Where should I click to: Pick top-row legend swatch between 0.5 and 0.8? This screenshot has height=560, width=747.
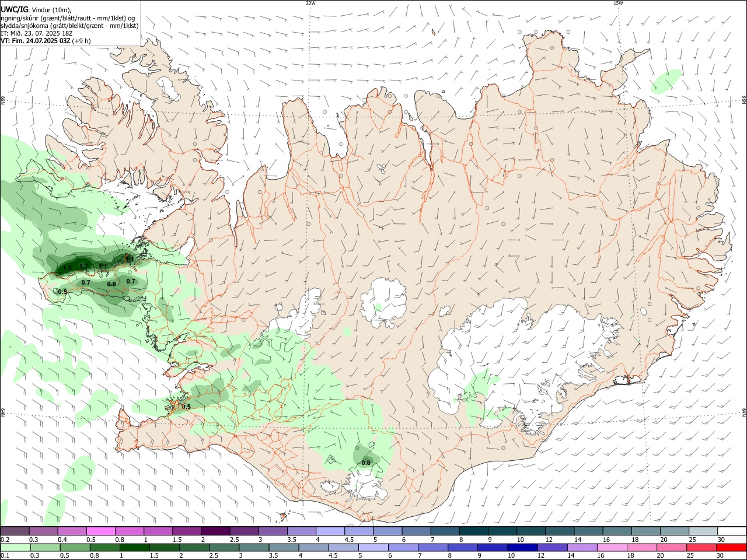(100, 531)
